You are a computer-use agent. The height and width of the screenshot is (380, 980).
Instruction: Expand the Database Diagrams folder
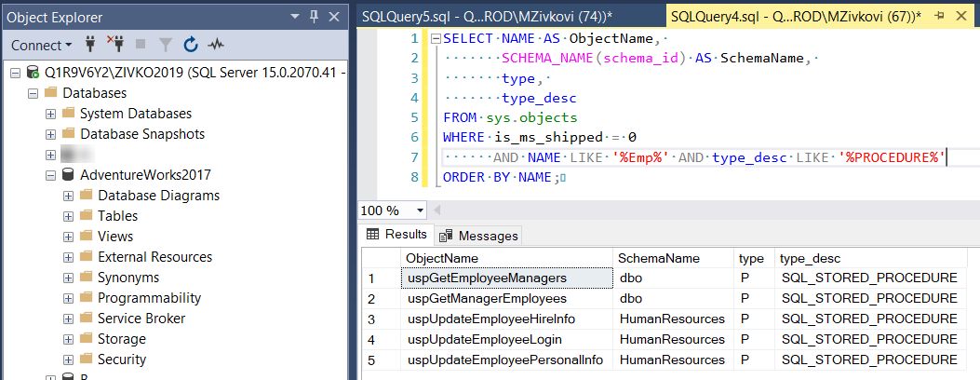pos(69,197)
